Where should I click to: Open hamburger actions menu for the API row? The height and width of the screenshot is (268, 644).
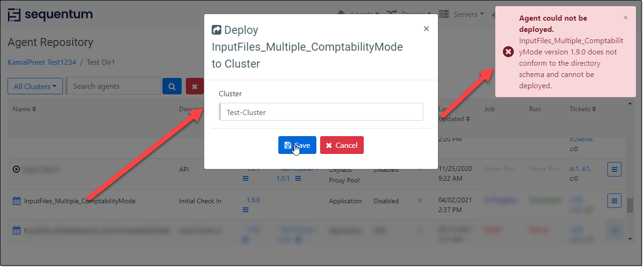click(x=614, y=169)
